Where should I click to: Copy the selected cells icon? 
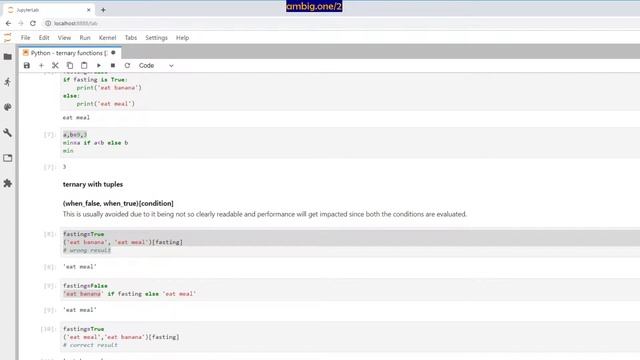click(x=70, y=65)
